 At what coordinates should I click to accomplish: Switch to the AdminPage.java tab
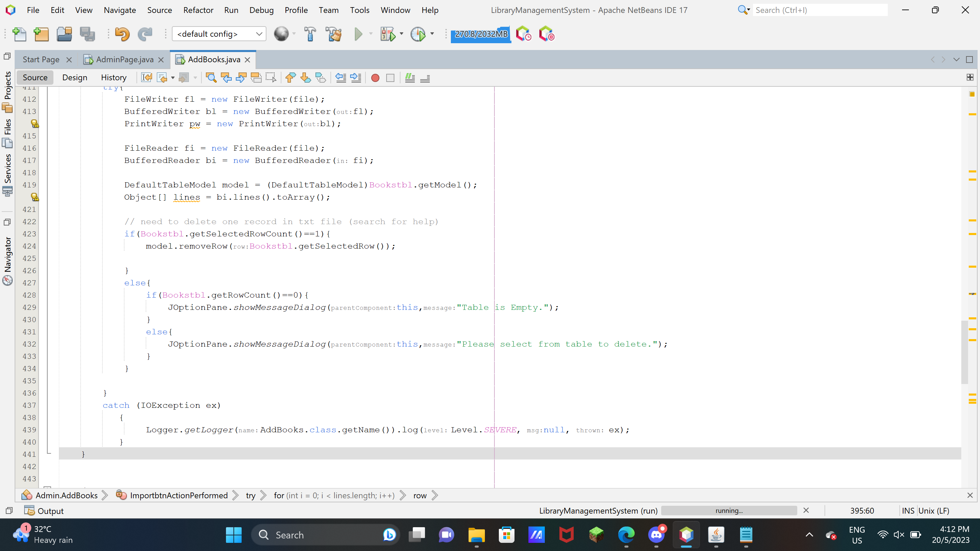click(124, 60)
